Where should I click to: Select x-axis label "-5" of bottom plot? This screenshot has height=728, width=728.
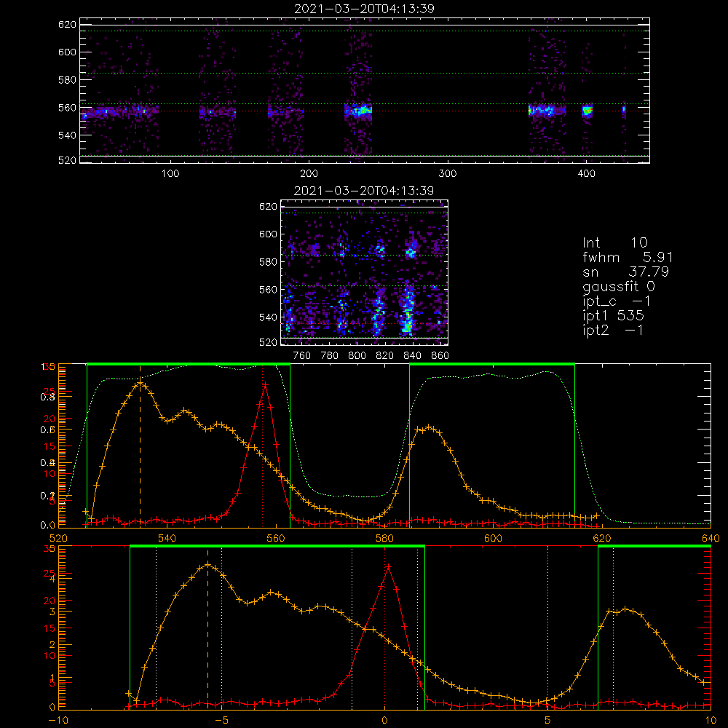222,720
